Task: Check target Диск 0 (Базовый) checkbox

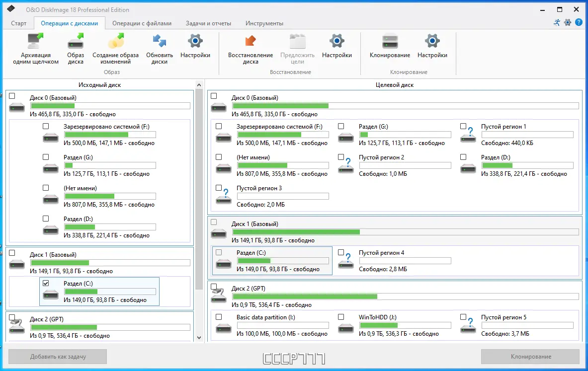Action: click(x=214, y=96)
